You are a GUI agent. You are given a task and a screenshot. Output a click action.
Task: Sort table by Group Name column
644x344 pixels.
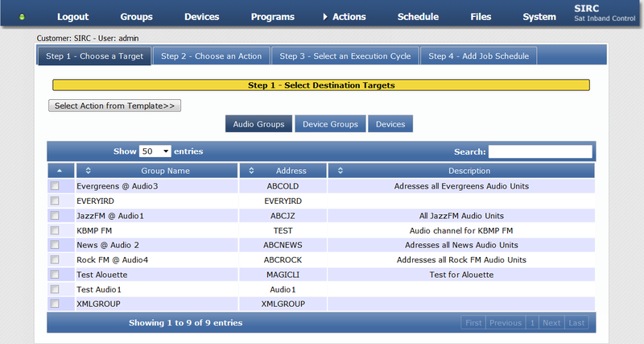point(158,171)
